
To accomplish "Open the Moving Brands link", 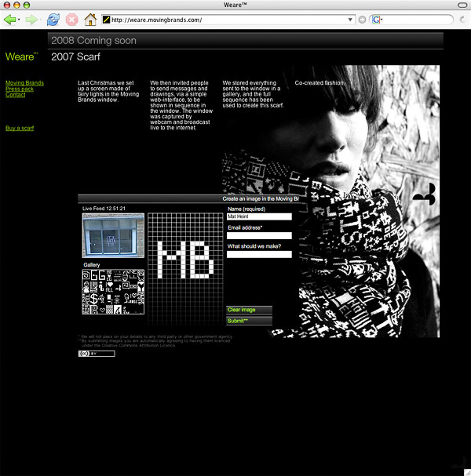I will click(24, 83).
